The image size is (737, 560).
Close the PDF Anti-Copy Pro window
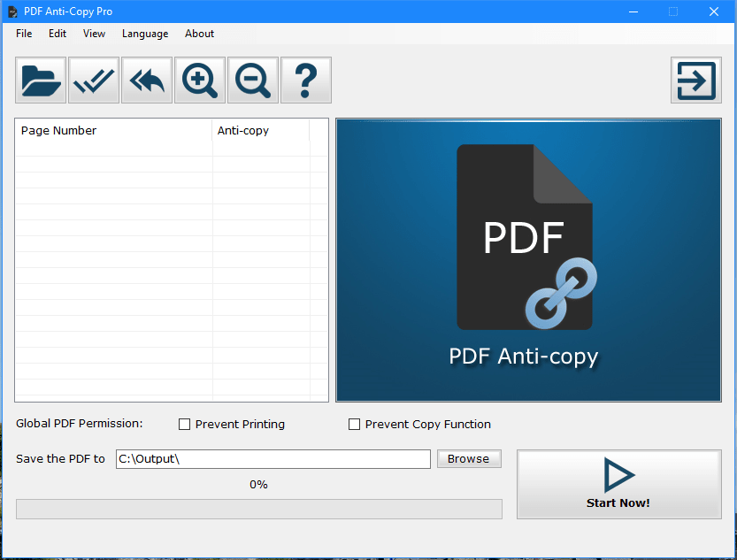(x=713, y=12)
